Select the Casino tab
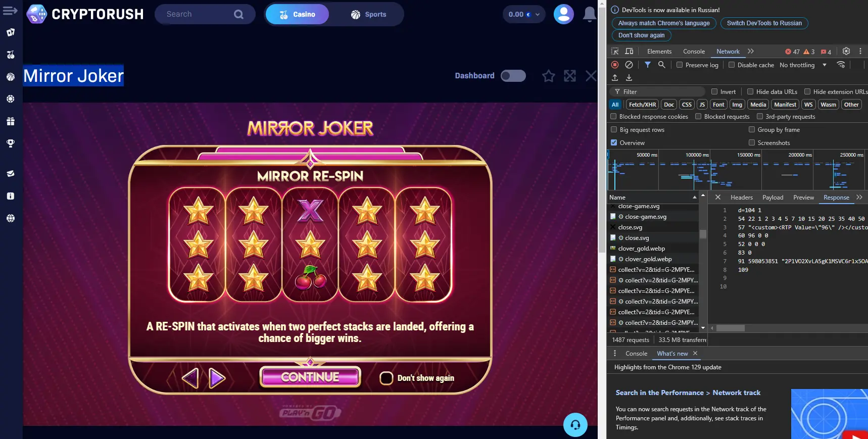The width and height of the screenshot is (868, 439). point(297,14)
